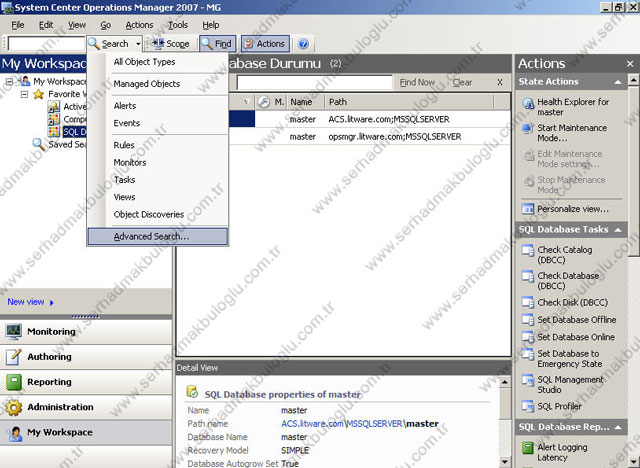Open the Edit menu
Image resolution: width=640 pixels, height=468 pixels.
(x=46, y=25)
